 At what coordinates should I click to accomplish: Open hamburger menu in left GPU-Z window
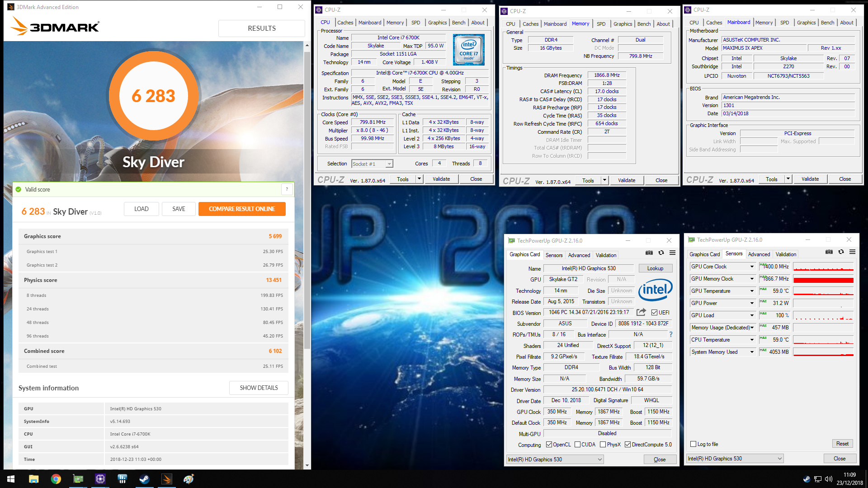click(673, 253)
